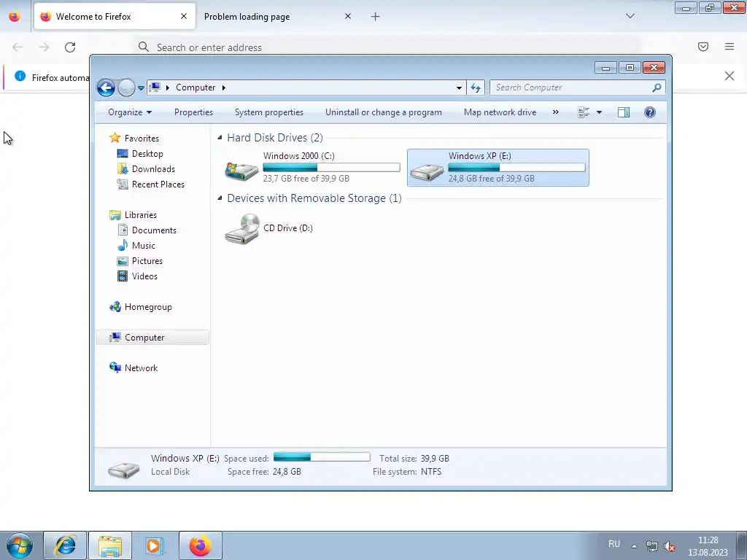Open Windows Media Player from taskbar

(x=155, y=545)
